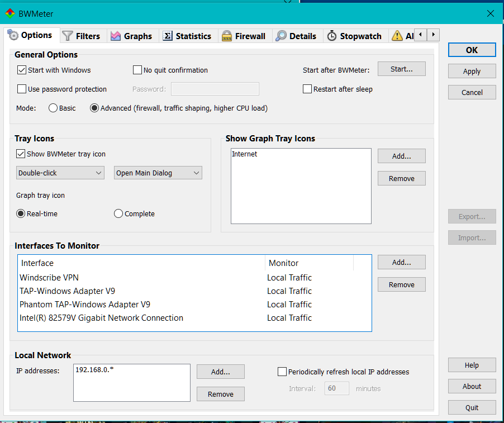Add a local network IP address
Screen dimensions: 504x423
pos(221,372)
